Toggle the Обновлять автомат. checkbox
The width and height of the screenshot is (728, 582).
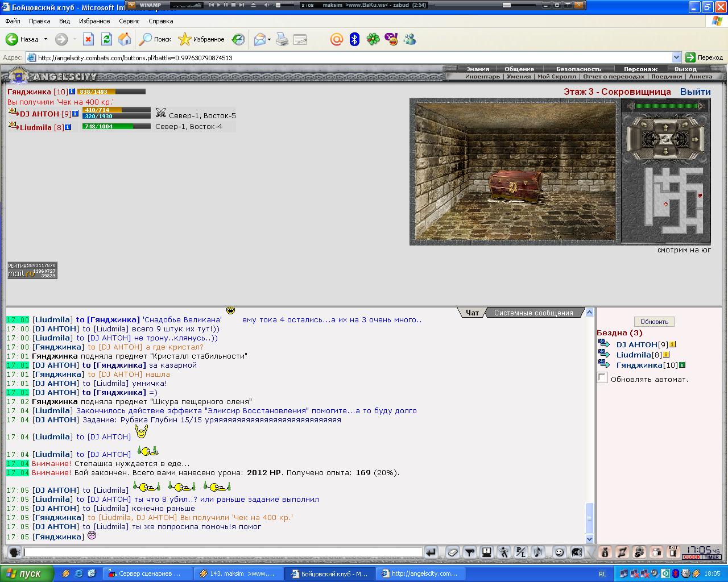click(x=602, y=378)
